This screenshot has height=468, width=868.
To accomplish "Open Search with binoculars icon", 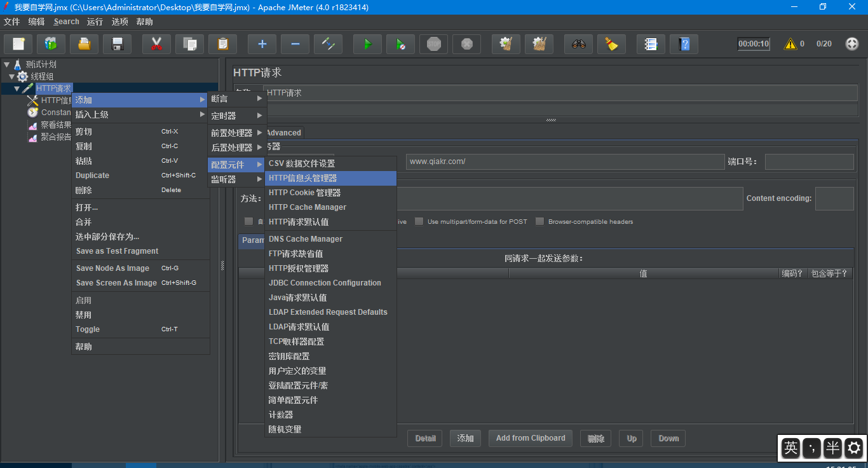I will 579,44.
